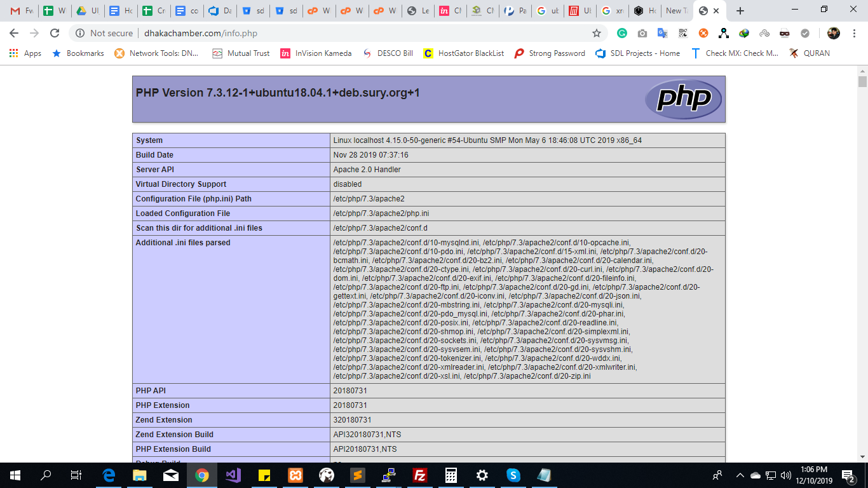Viewport: 868px width, 488px height.
Task: Open the Google Translate extension
Action: click(x=662, y=33)
